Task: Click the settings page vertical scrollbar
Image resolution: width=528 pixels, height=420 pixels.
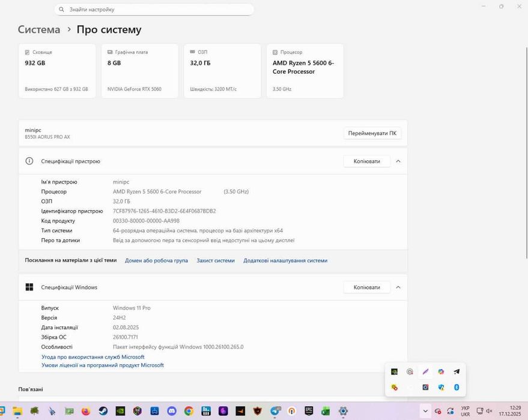Action: (526, 153)
